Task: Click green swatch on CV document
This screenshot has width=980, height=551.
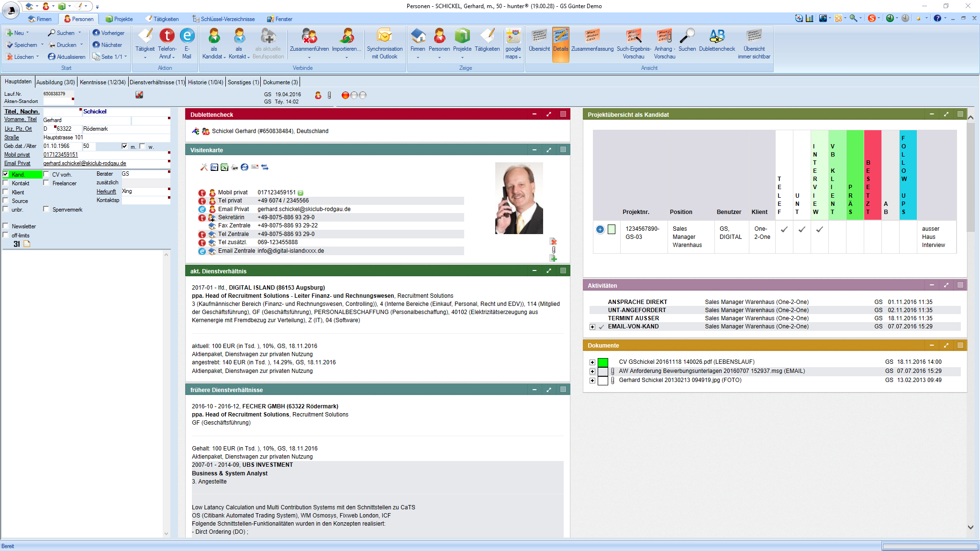Action: [603, 362]
